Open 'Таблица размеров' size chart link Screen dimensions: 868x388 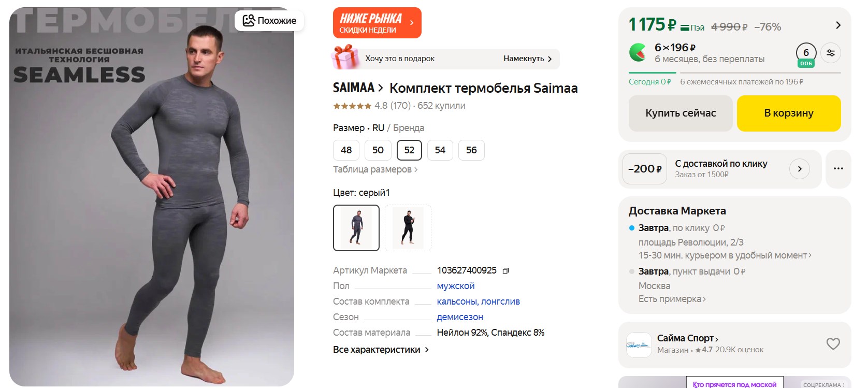(375, 169)
